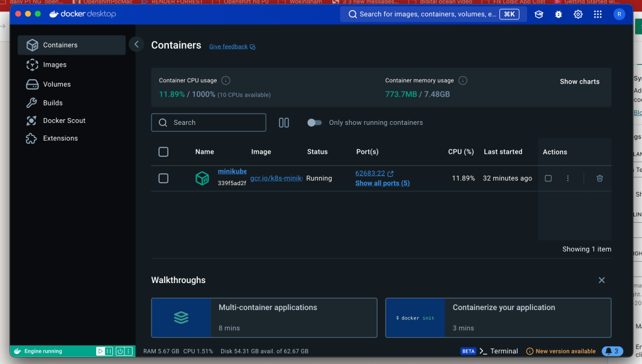Open the column display options icon

[x=284, y=123]
